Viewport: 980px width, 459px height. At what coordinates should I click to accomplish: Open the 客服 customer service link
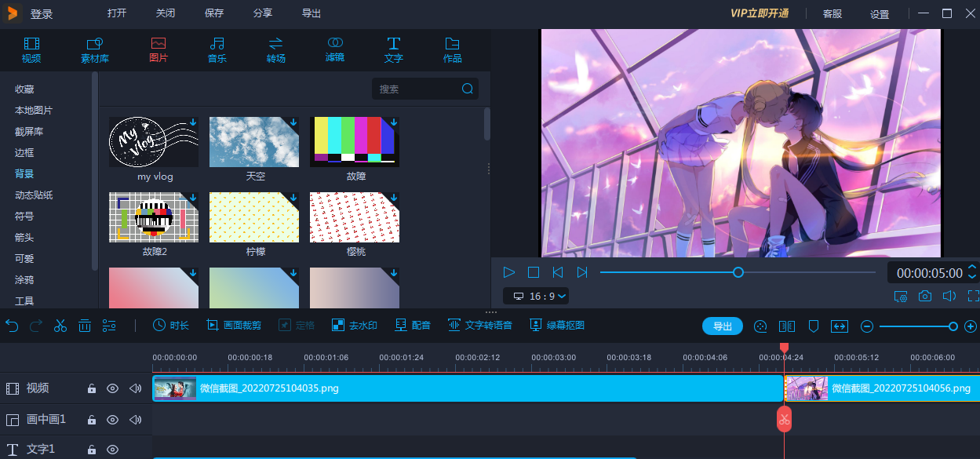coord(832,14)
